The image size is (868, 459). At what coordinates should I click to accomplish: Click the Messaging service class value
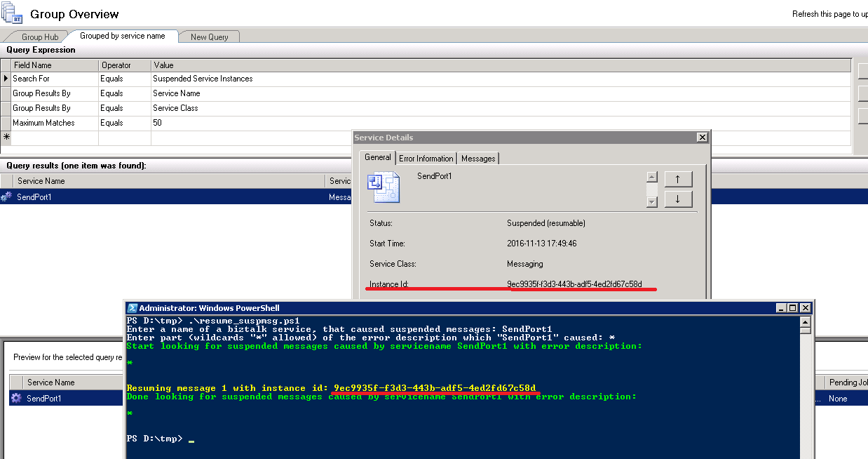pyautogui.click(x=525, y=264)
